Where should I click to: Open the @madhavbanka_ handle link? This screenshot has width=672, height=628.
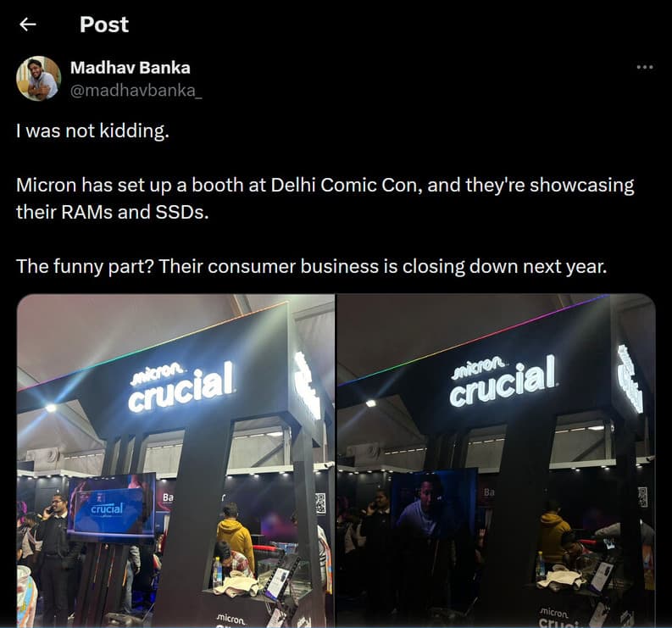pyautogui.click(x=136, y=91)
